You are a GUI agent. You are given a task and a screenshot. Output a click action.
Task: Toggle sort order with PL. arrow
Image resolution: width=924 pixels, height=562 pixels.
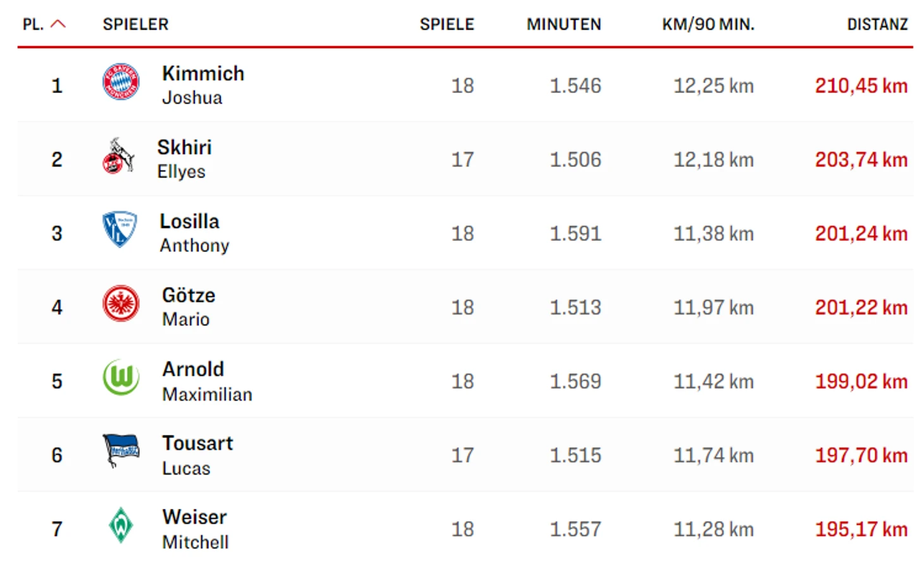tap(44, 24)
